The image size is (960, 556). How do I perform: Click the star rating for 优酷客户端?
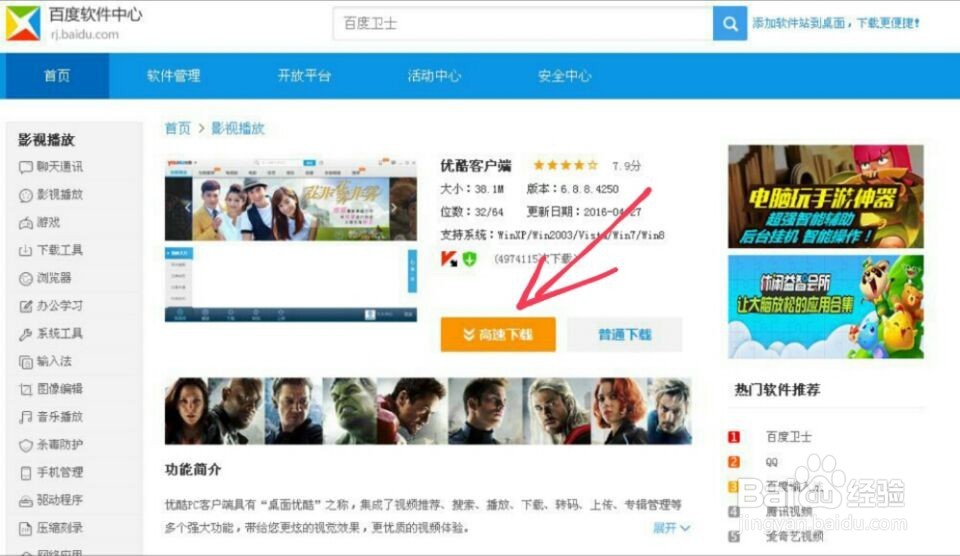(x=565, y=165)
